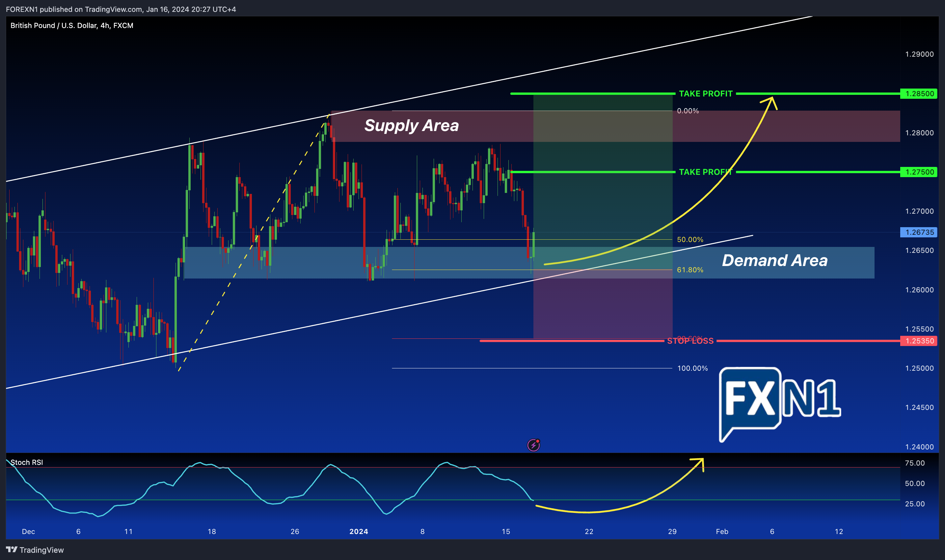Click the Feb date on time axis
The width and height of the screenshot is (945, 560).
722,531
